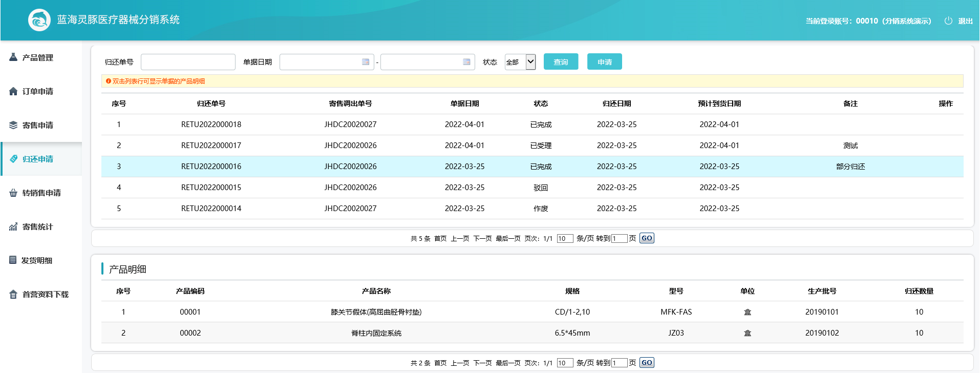Viewport: 980px width, 373px height.
Task: Click 上一页 in return list pagination
Action: click(x=460, y=239)
